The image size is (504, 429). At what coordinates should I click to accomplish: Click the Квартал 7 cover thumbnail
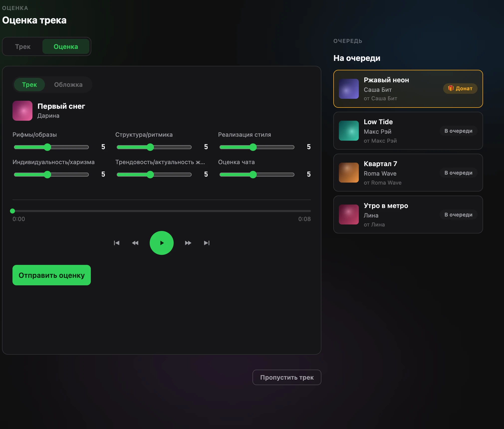(x=349, y=173)
